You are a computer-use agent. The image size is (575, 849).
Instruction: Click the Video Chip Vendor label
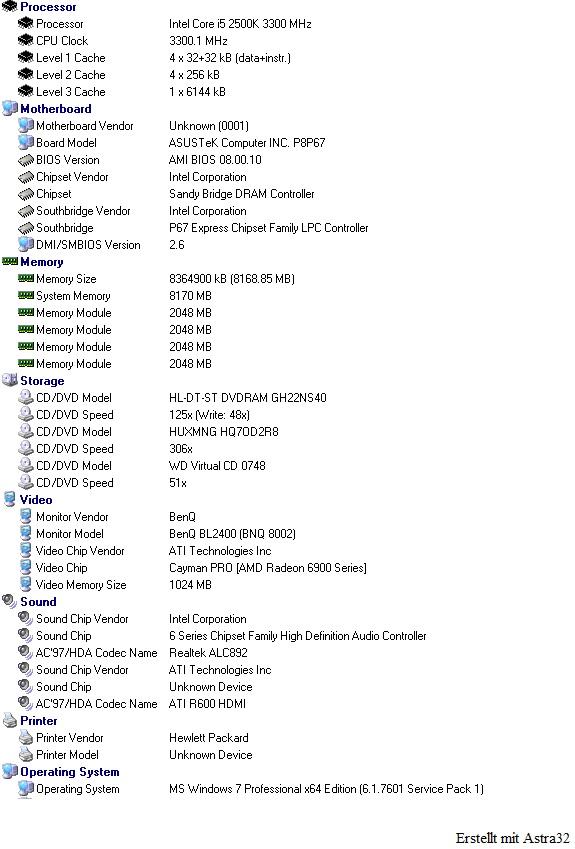tap(80, 551)
